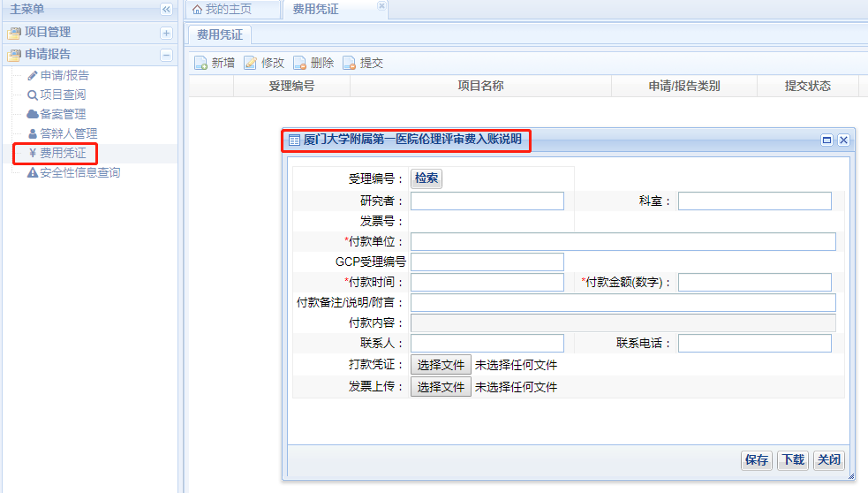Click the 检索 search button
This screenshot has width=868, height=493.
426,178
